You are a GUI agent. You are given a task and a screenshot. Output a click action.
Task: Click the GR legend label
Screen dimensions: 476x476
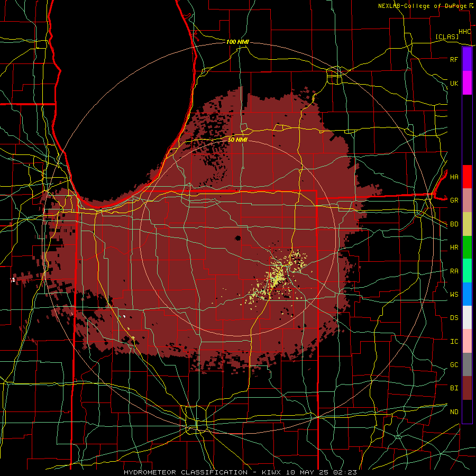(454, 200)
